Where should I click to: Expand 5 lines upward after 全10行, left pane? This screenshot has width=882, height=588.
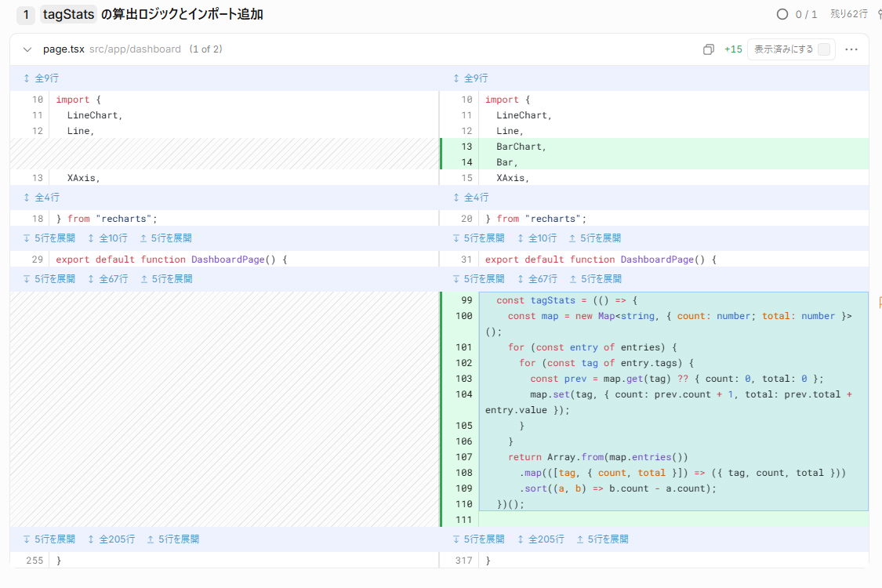165,238
